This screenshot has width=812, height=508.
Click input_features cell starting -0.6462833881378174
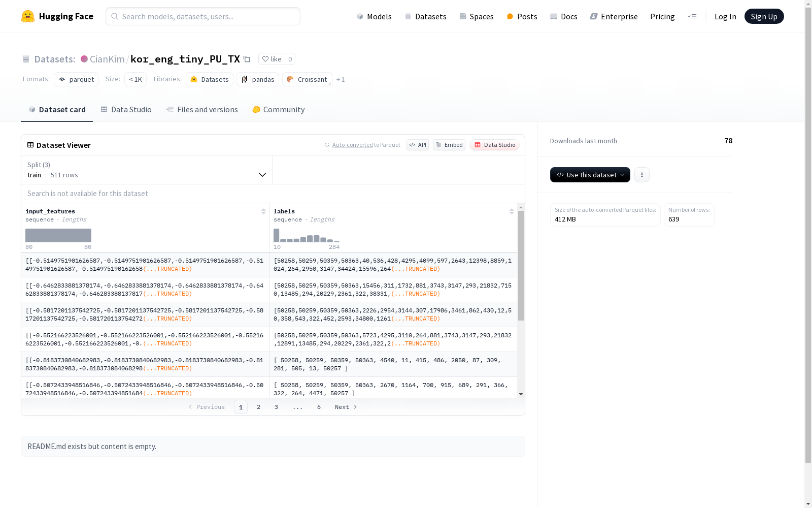pos(145,290)
